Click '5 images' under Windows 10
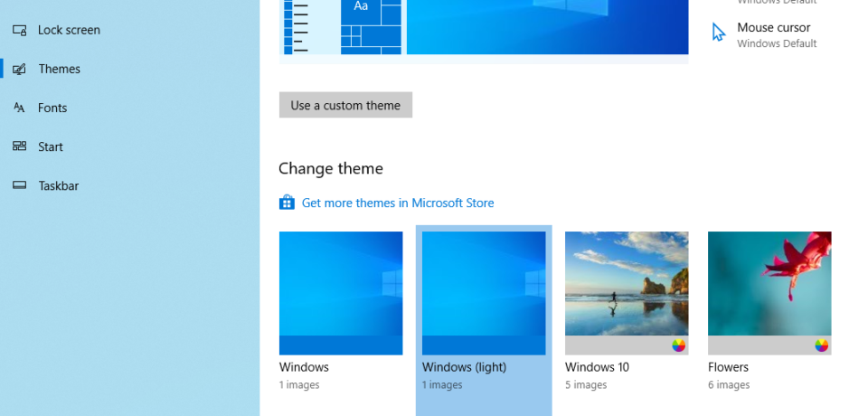The width and height of the screenshot is (868, 416). click(586, 384)
